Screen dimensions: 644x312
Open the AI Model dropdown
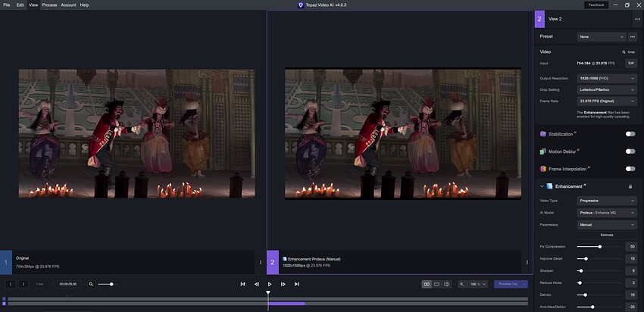click(x=607, y=213)
